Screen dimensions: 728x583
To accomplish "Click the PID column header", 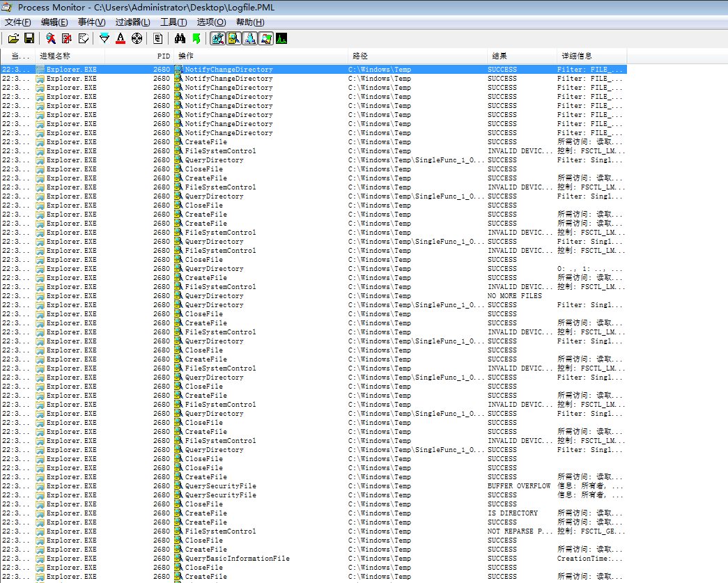I will coord(139,56).
